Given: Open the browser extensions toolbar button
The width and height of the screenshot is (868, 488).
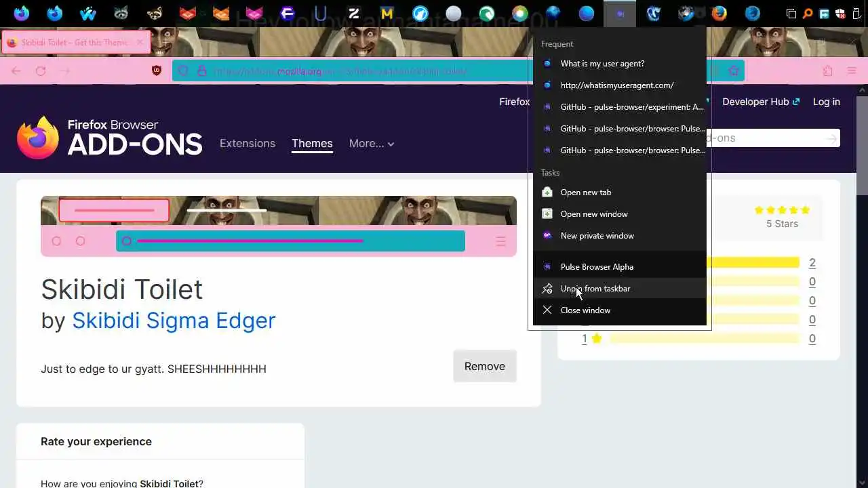Looking at the screenshot, I should click(x=827, y=70).
